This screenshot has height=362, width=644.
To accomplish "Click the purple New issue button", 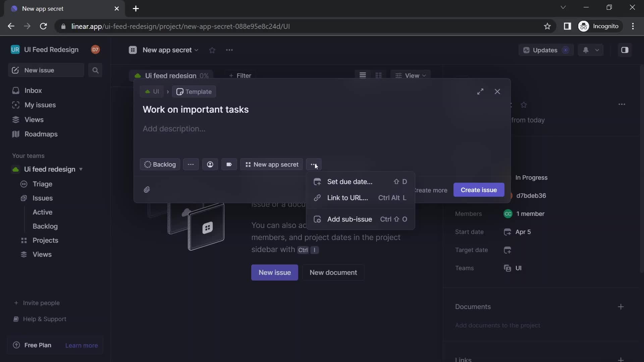I will click(275, 273).
